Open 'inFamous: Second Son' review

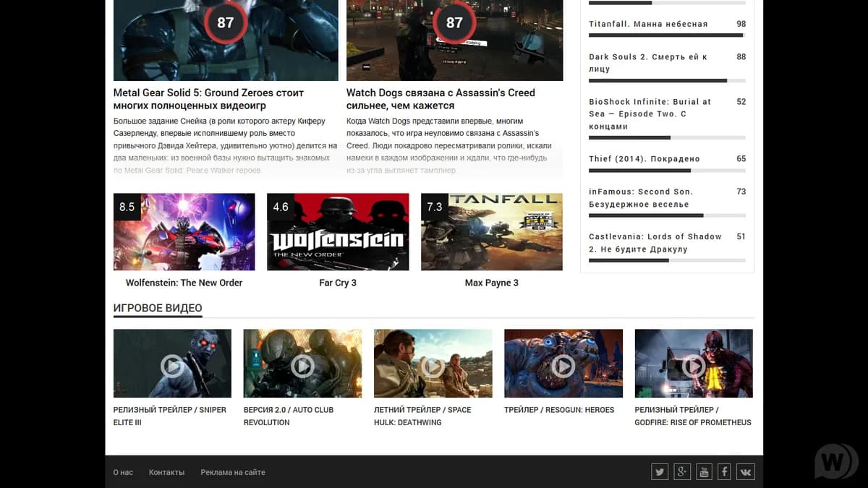coord(641,198)
